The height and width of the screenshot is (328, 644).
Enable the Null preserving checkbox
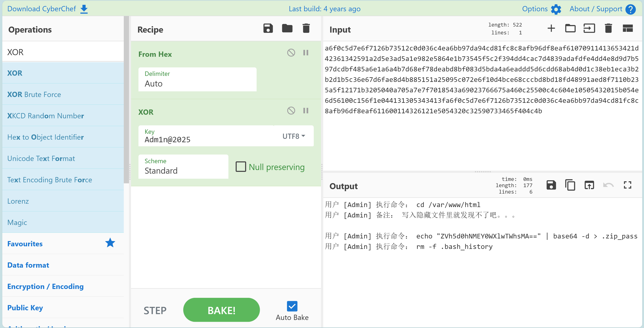pos(241,167)
